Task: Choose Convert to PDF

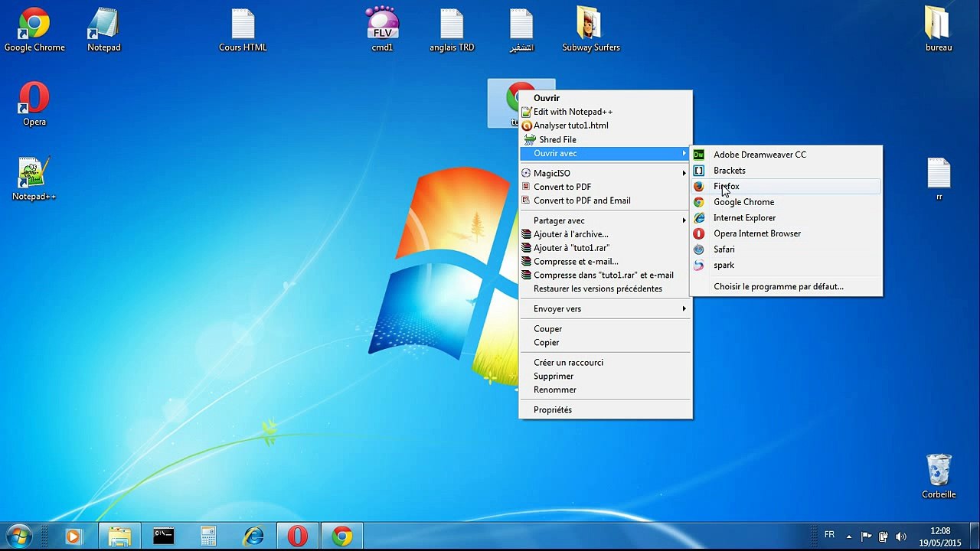Action: point(605,187)
